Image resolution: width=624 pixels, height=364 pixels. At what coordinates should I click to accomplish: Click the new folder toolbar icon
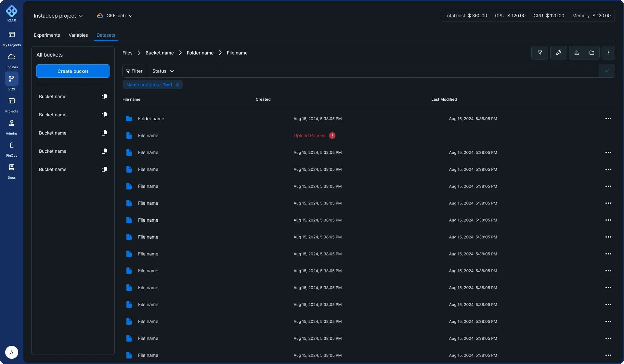pyautogui.click(x=592, y=53)
